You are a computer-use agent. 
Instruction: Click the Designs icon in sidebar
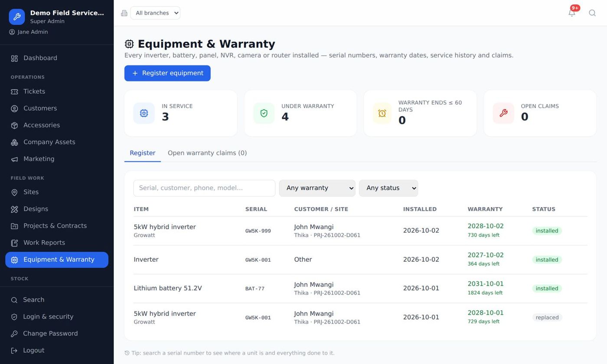tap(14, 209)
